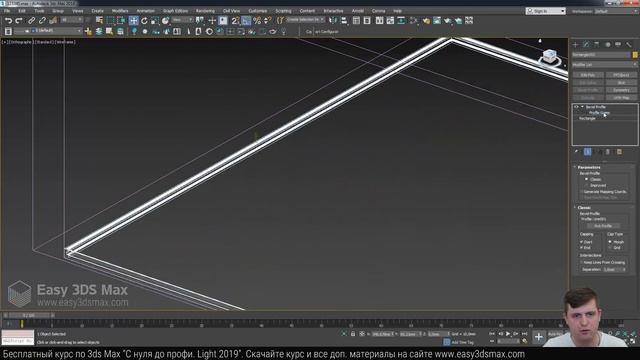Toggle the Percent Snap icon
This screenshot has height=360, width=640.
[257, 20]
